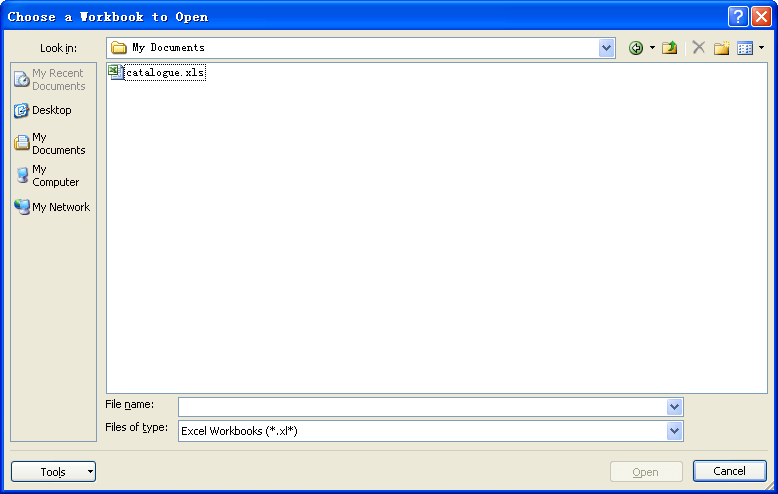Image resolution: width=778 pixels, height=494 pixels.
Task: Cancel the open workbook dialog
Action: click(729, 471)
